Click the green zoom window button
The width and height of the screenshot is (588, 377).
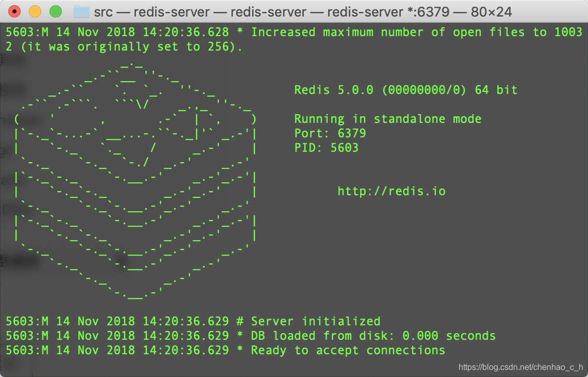tap(56, 12)
